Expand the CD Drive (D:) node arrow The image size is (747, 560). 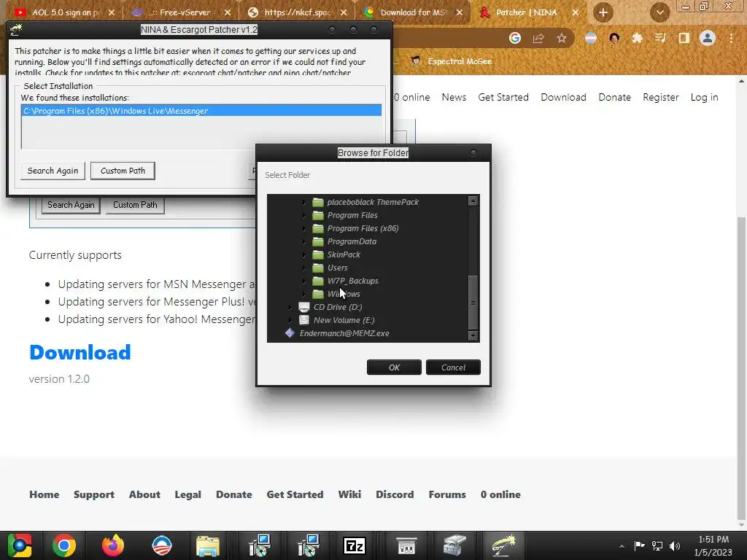290,307
